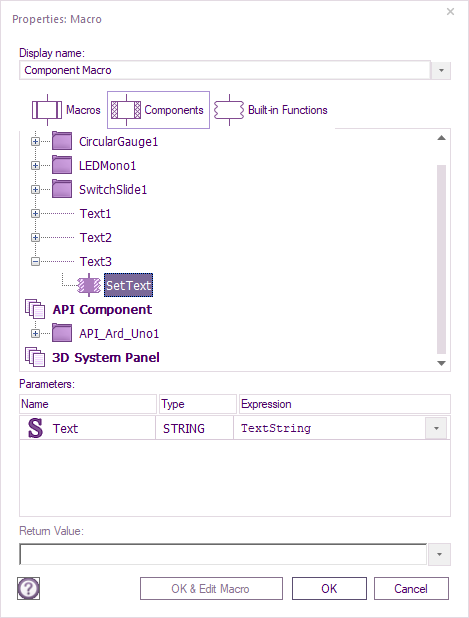Select the SwitchSlide1 tree item

click(x=113, y=190)
